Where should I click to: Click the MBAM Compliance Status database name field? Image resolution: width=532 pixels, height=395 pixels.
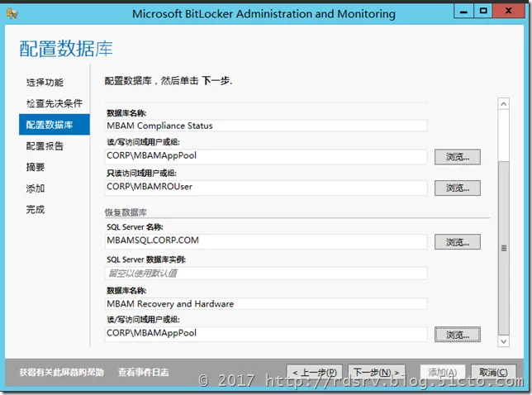(x=266, y=126)
